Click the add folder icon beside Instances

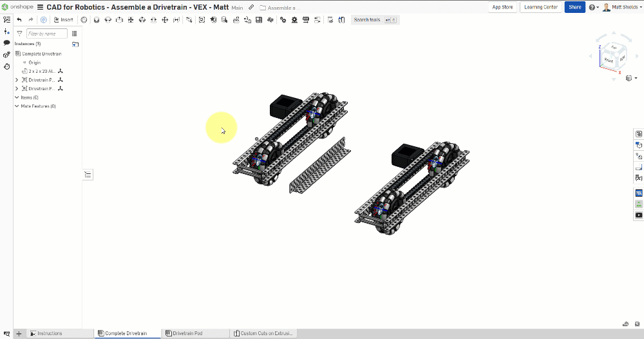click(x=75, y=44)
